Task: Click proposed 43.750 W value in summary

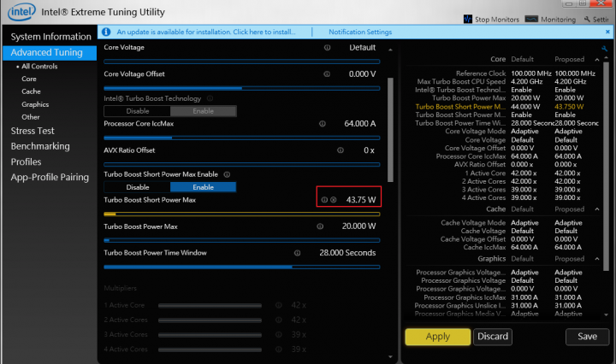Action: click(569, 107)
